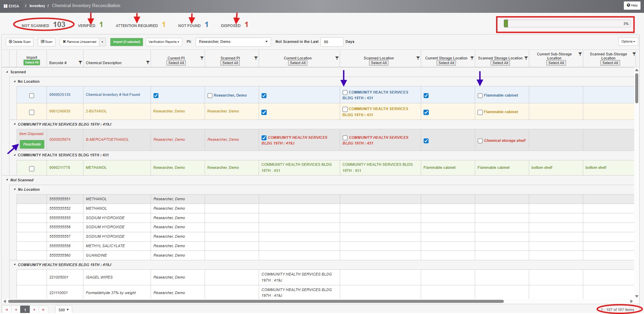
Task: Filter the Barcode # column
Action: pos(80,63)
